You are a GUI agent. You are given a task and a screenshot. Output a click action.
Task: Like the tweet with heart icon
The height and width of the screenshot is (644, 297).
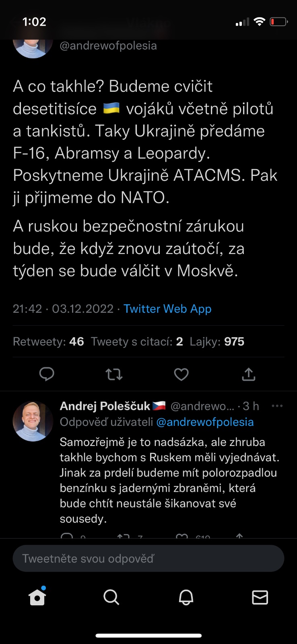coord(181,374)
